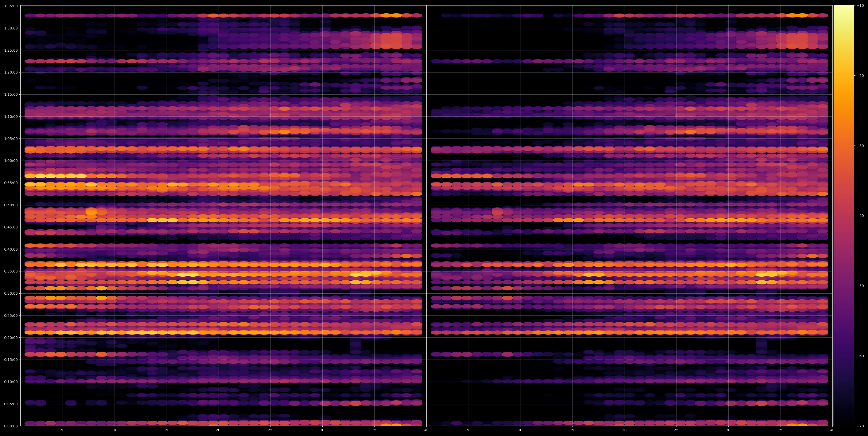
Task: Select the 1:35:00 y-axis tick label
Action: (x=11, y=6)
